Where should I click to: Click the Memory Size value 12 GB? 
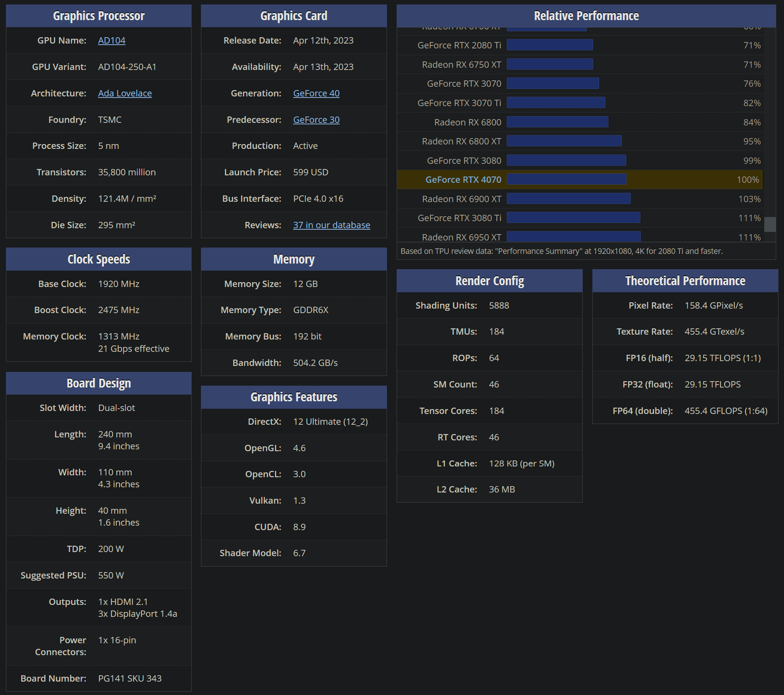pyautogui.click(x=305, y=284)
